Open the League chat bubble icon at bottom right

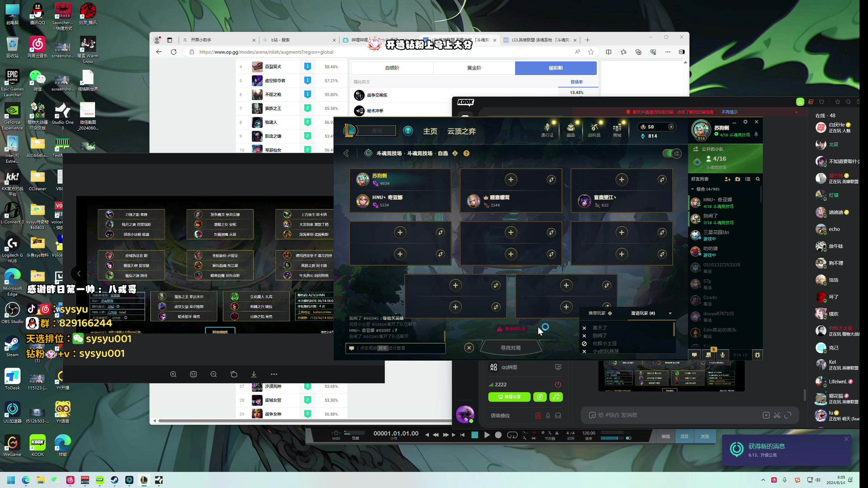tap(694, 355)
